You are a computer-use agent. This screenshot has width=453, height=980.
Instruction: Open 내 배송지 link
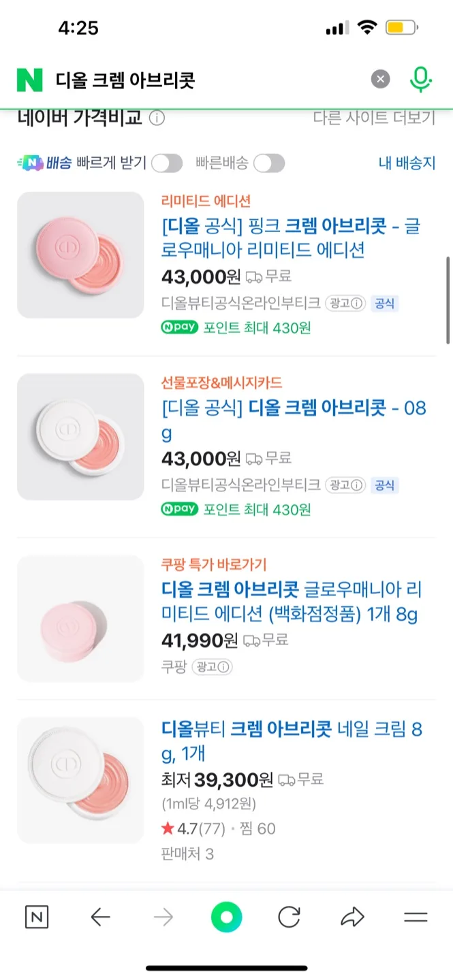[x=407, y=163]
